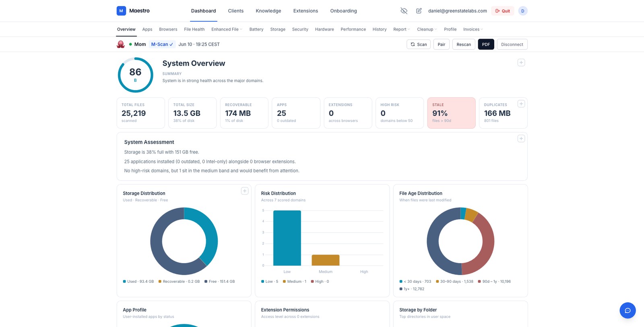
Task: Quit using the red Quit button
Action: tap(503, 11)
